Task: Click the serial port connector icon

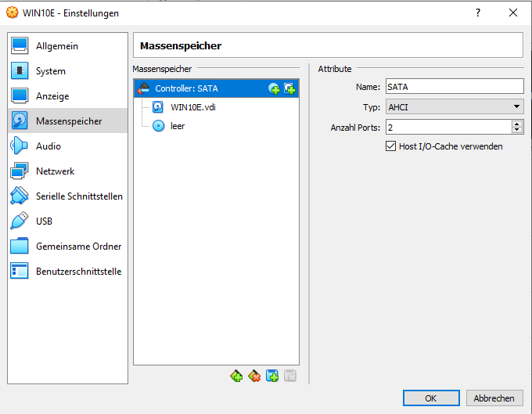Action: point(20,196)
